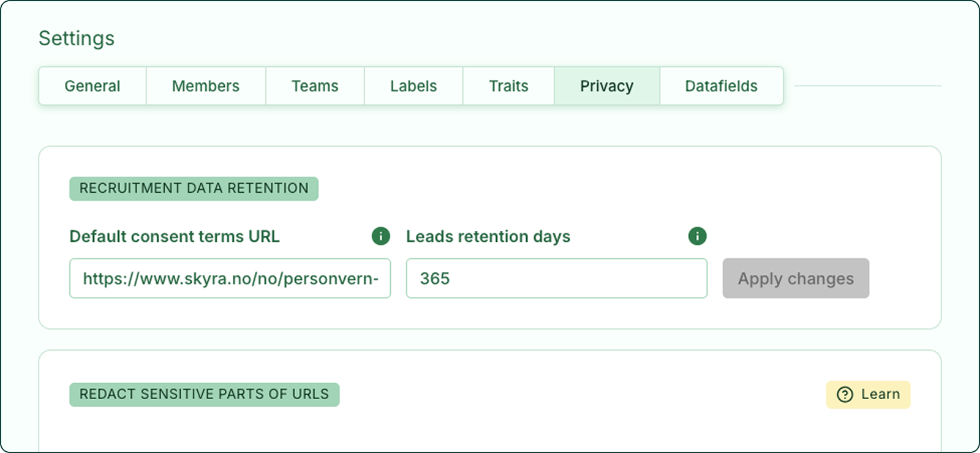Click info icon beside Default consent terms URL
The image size is (980, 453).
point(381,236)
